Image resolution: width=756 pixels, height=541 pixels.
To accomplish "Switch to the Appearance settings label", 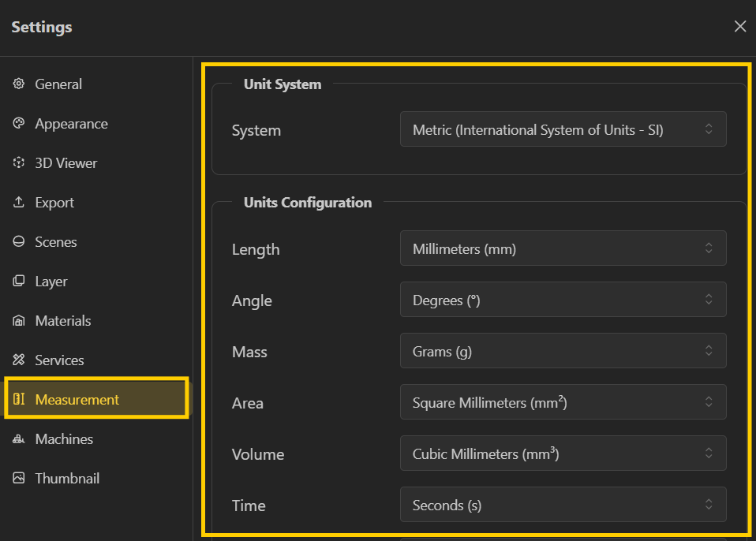I will 71,124.
